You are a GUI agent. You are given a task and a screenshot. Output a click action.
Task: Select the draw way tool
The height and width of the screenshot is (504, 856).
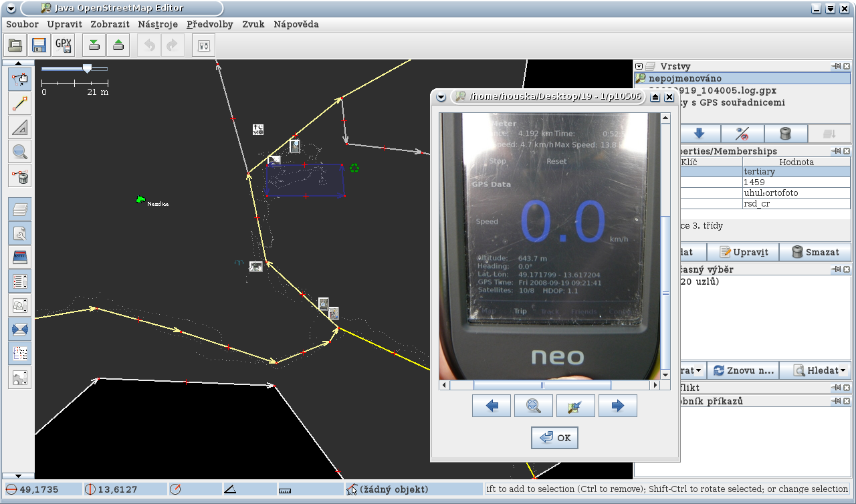pos(20,104)
